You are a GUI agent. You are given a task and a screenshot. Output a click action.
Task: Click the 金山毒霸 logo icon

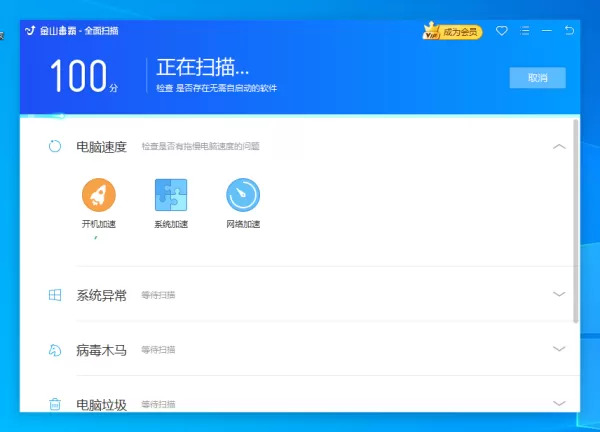click(30, 30)
